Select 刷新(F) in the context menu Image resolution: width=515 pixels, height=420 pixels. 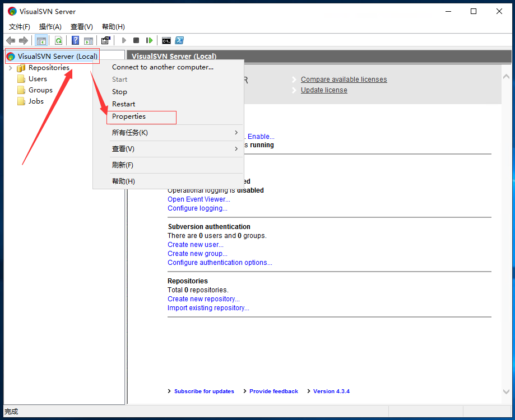point(123,165)
